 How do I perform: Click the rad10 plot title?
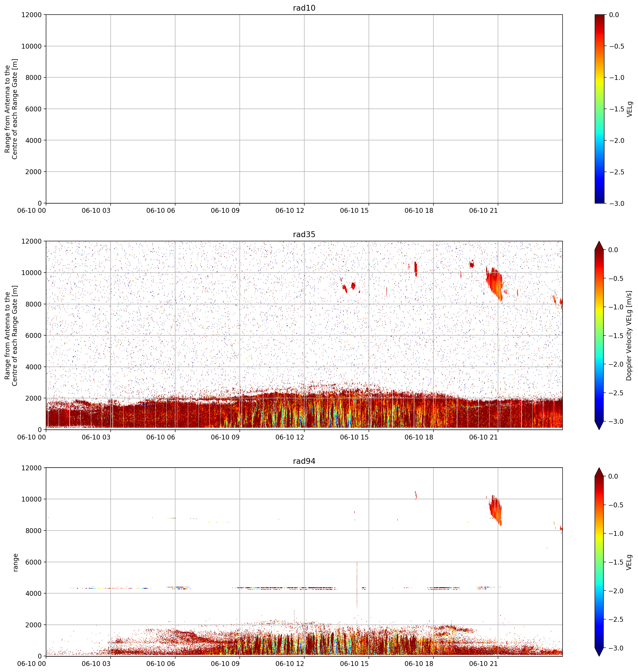point(304,8)
